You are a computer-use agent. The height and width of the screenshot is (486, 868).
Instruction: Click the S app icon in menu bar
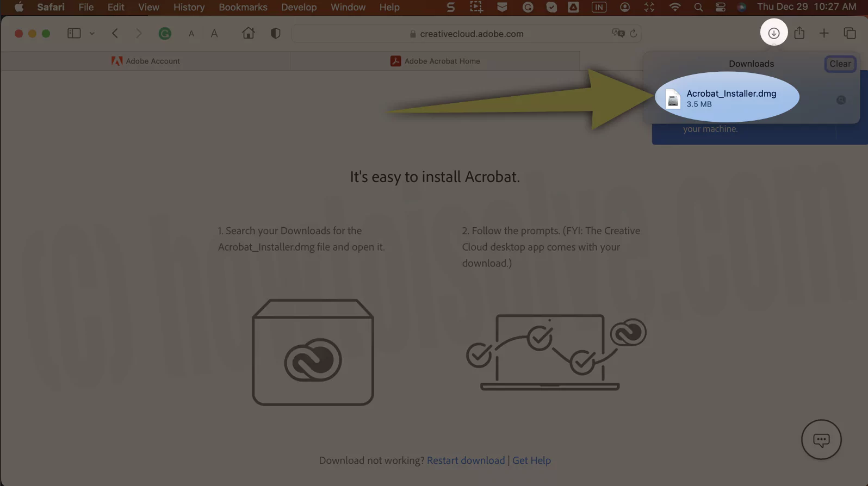pyautogui.click(x=450, y=7)
